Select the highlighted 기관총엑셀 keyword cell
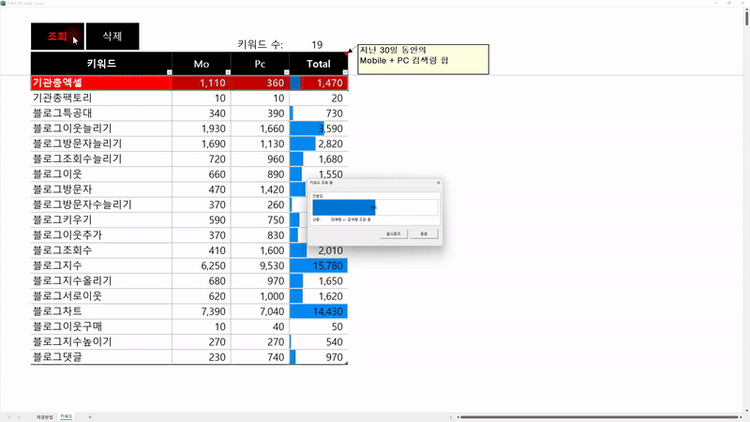Screen dimensions: 750x422 click(101, 83)
